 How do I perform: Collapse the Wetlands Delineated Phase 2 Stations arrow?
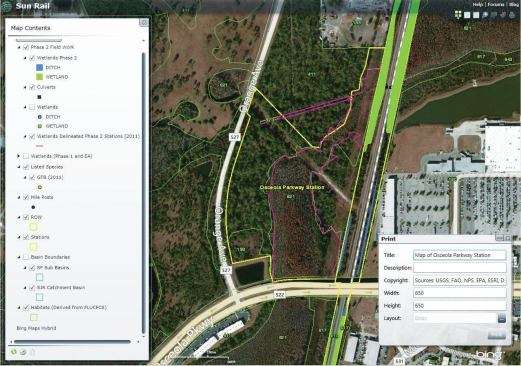(x=25, y=136)
